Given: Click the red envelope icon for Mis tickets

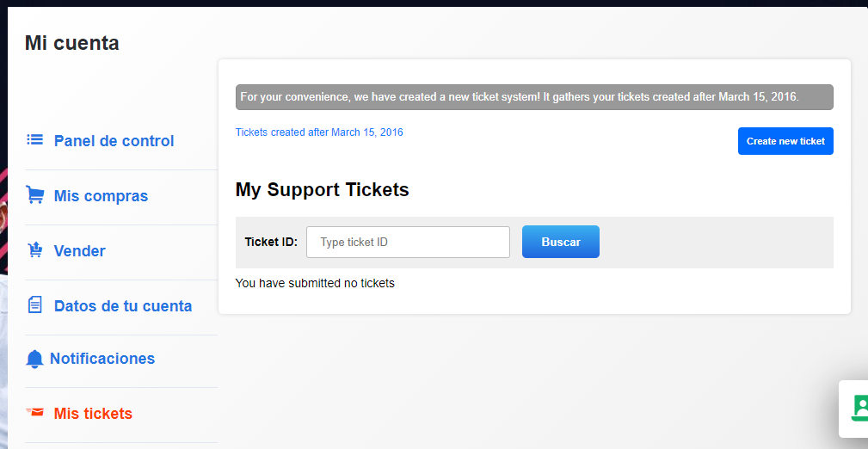Looking at the screenshot, I should click(35, 413).
